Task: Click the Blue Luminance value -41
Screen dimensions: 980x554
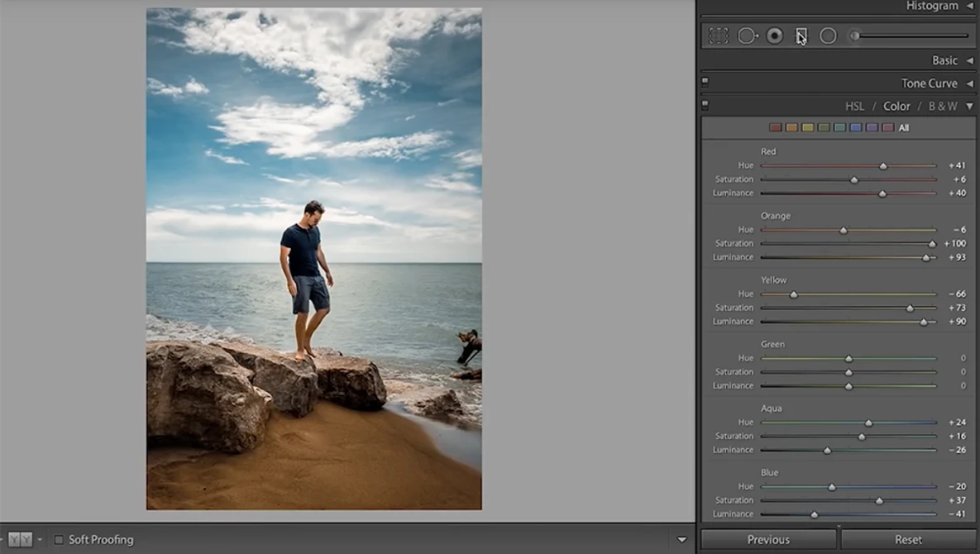Action: point(958,514)
